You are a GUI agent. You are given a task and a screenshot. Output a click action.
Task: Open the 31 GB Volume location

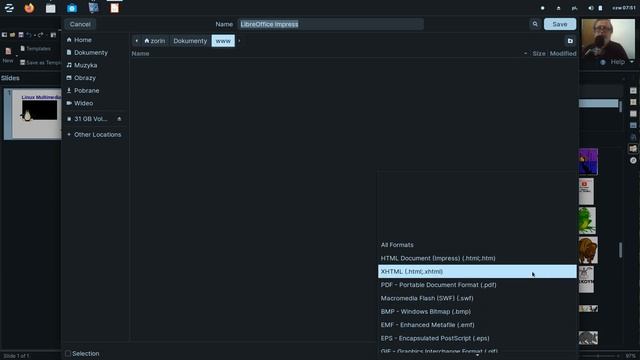[x=90, y=119]
